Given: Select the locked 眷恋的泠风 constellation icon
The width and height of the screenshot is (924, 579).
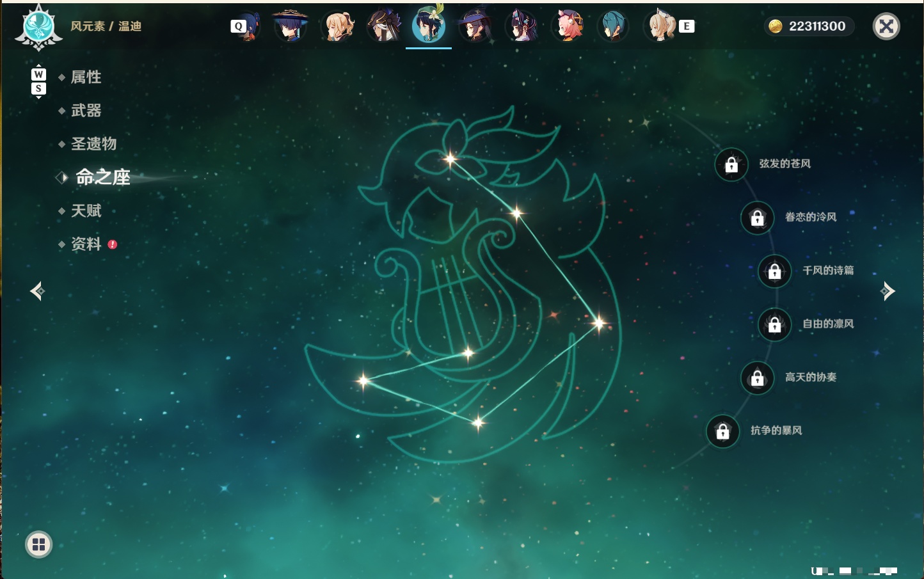Looking at the screenshot, I should point(757,218).
